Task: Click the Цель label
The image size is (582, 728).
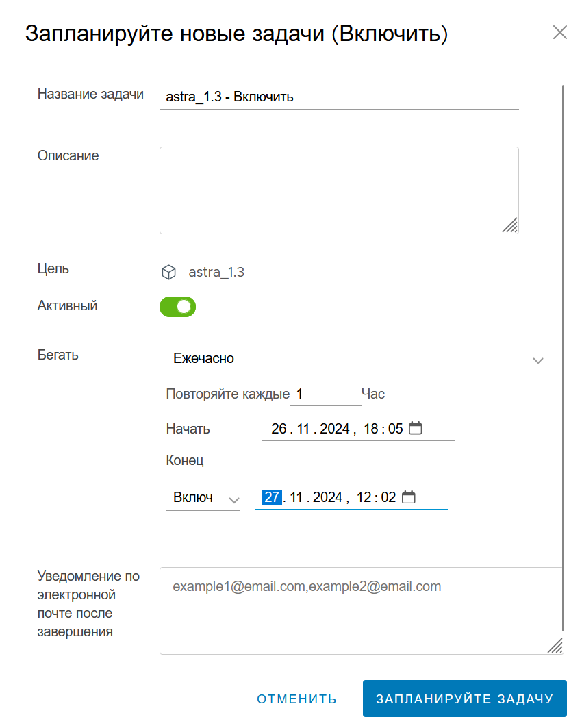Action: [x=53, y=269]
